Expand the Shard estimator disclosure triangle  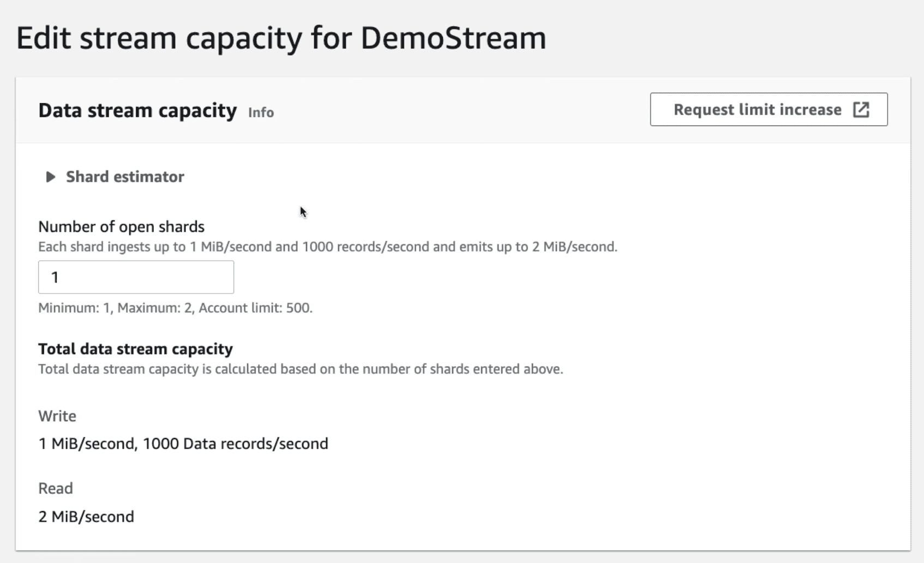[50, 177]
